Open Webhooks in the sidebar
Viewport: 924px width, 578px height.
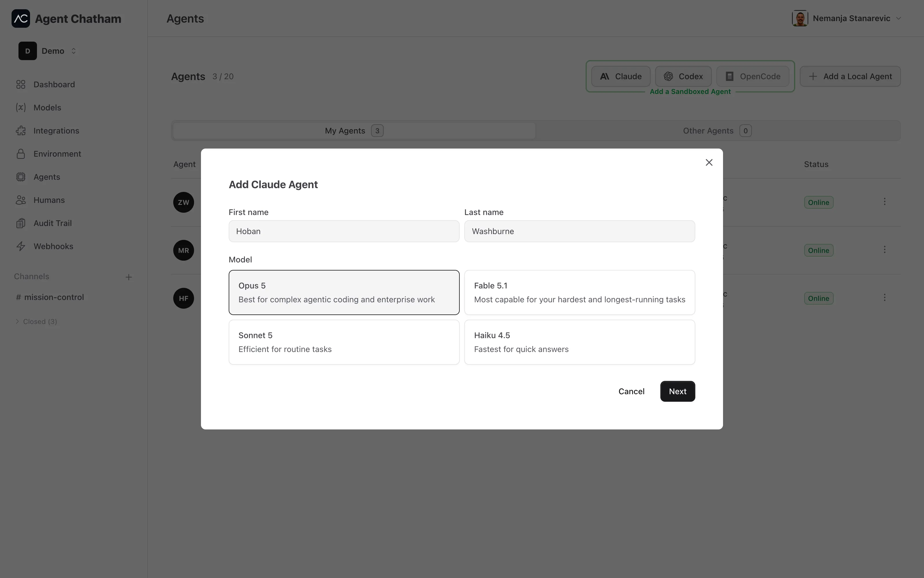[x=53, y=246]
